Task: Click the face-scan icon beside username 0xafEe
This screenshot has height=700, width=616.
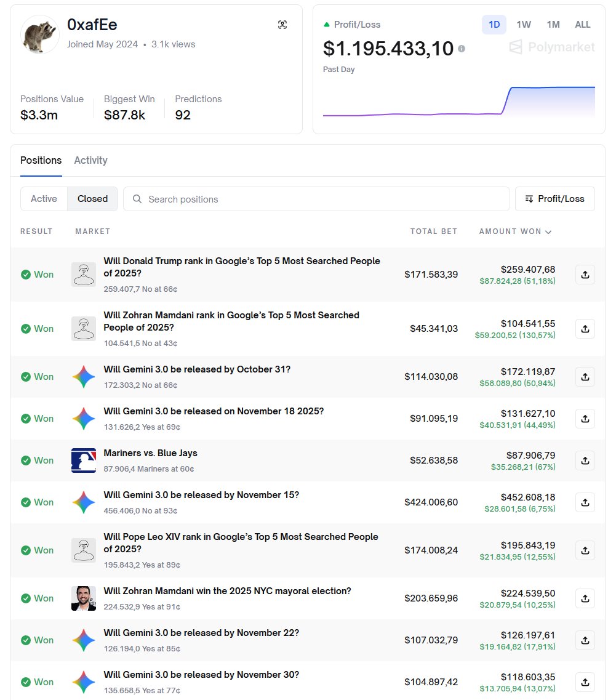Action: point(282,24)
